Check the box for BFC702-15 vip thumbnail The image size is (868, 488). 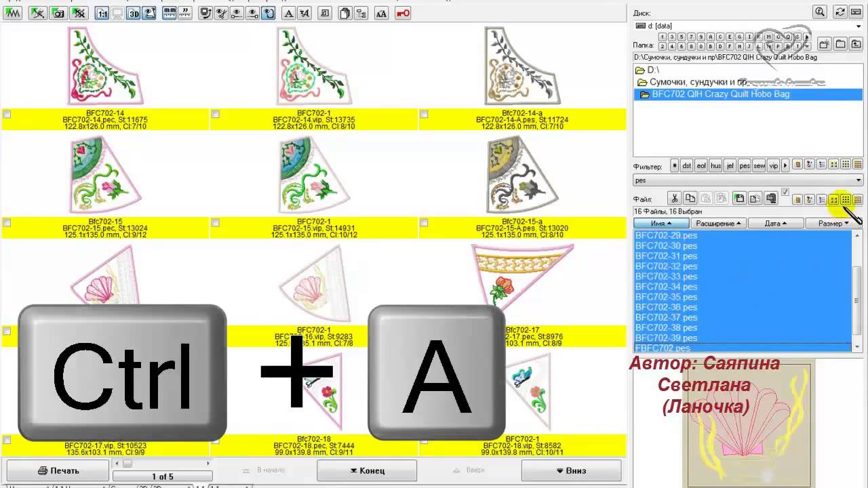[216, 222]
